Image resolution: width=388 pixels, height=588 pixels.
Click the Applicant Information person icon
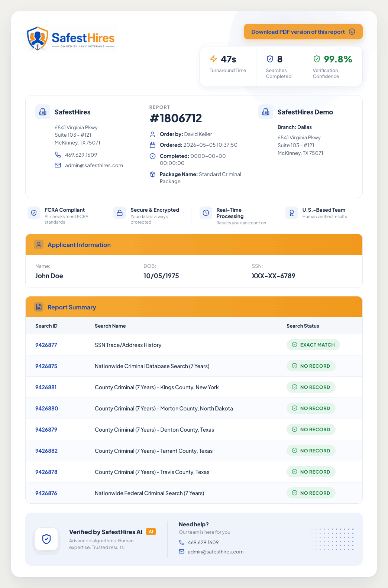39,244
